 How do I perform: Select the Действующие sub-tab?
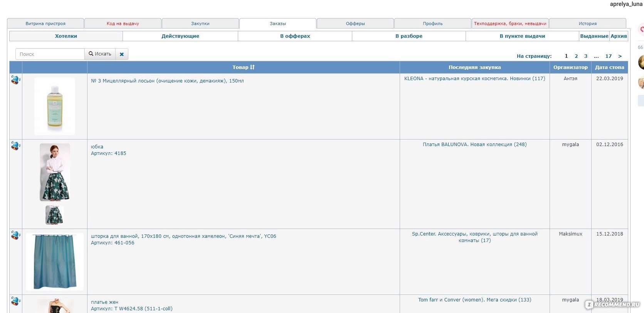click(180, 36)
